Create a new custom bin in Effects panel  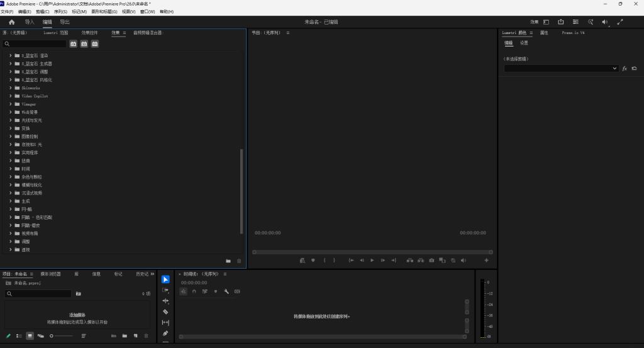[228, 261]
